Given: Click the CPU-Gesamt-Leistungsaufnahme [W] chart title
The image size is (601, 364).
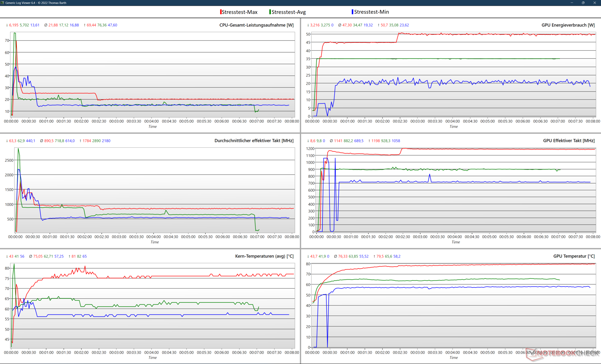Looking at the screenshot, I should [256, 25].
